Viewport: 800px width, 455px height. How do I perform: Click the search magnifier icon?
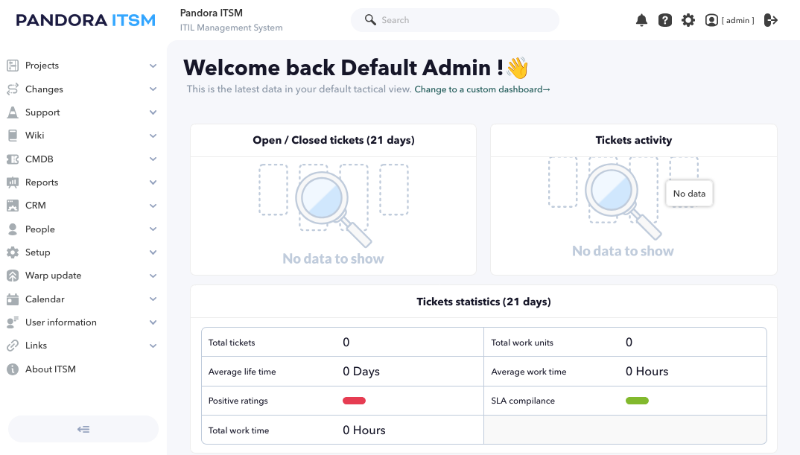[x=370, y=20]
